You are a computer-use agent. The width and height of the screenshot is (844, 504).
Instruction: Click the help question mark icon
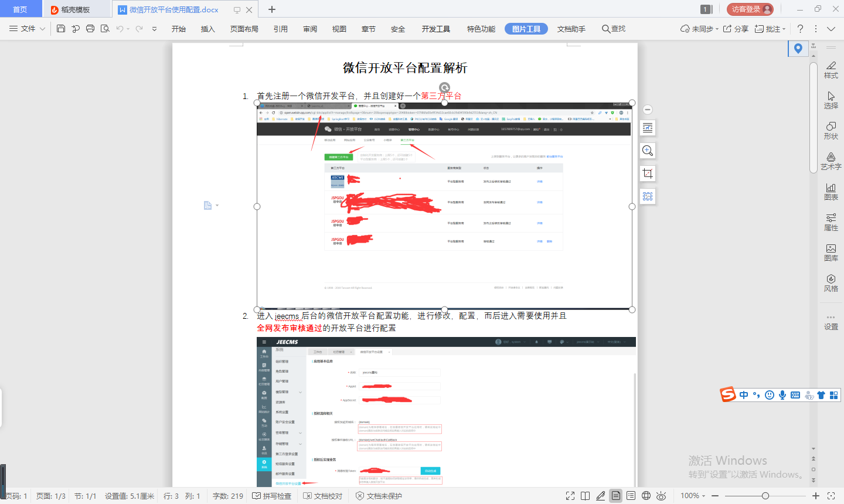[800, 29]
